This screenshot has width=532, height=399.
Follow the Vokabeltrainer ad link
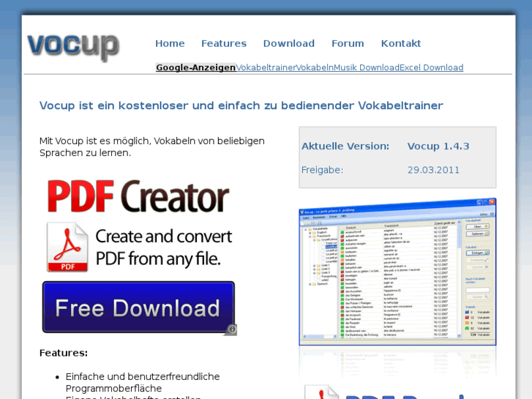[266, 67]
